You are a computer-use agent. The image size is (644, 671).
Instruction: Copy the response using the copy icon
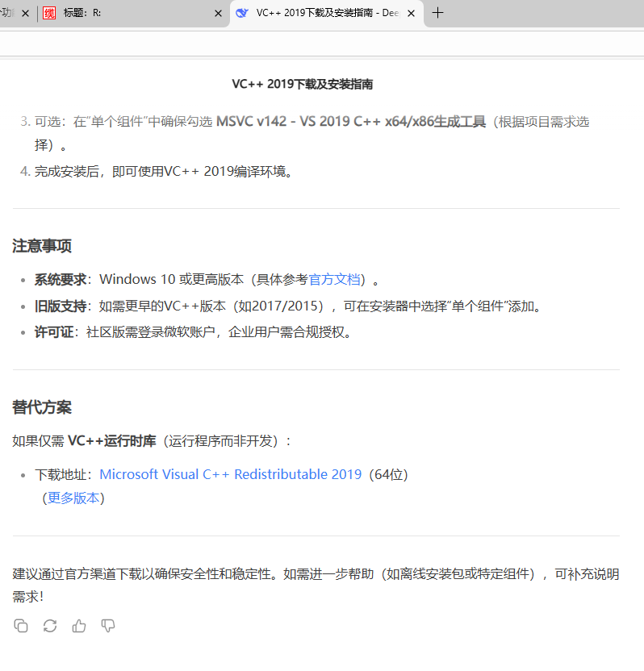pyautogui.click(x=21, y=625)
